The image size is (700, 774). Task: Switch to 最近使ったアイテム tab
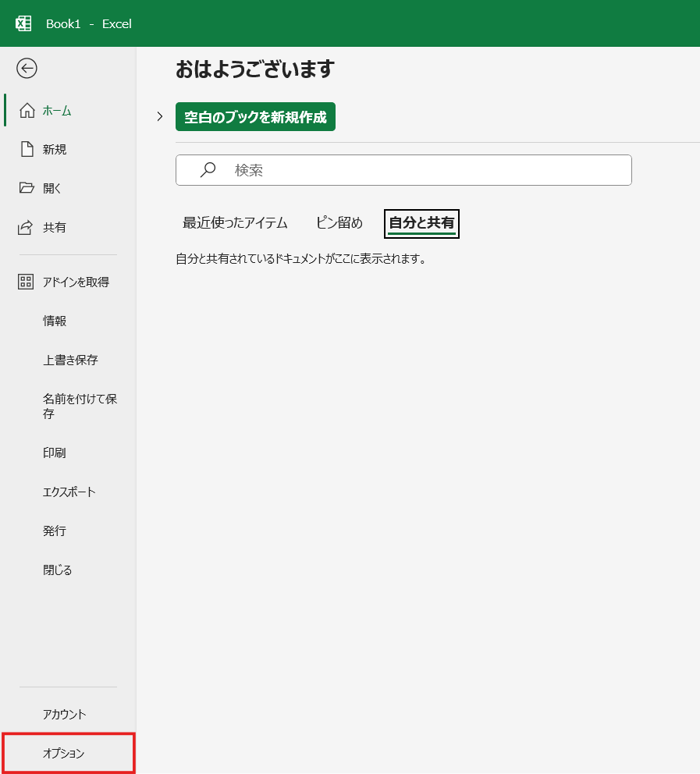[x=235, y=223]
